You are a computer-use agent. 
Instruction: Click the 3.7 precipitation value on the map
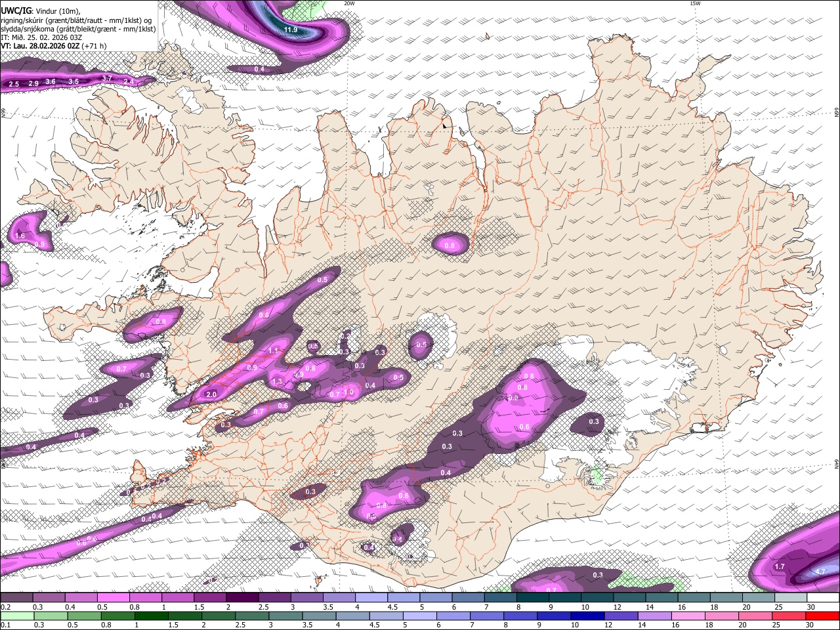click(x=108, y=78)
